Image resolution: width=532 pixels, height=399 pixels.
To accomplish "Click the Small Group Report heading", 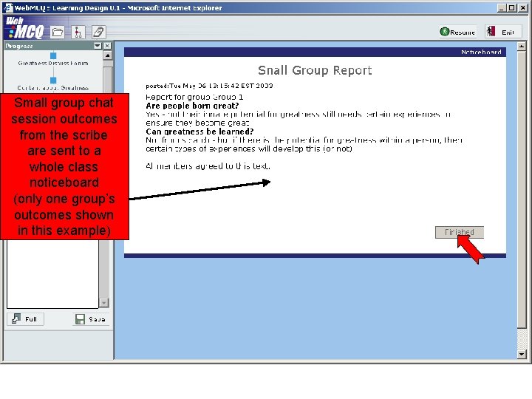I will pos(315,70).
